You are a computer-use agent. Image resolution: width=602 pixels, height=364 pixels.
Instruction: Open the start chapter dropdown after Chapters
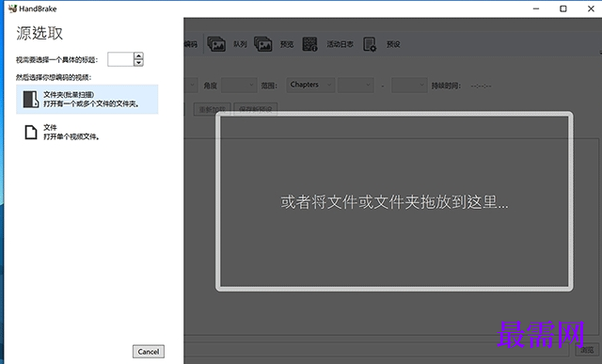[356, 86]
